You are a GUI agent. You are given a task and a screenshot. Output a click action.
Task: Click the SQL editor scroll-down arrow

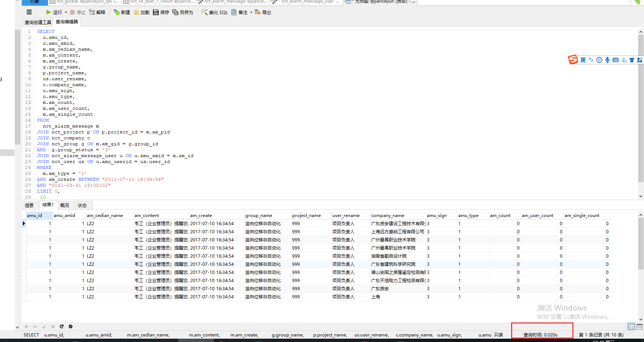(641, 196)
